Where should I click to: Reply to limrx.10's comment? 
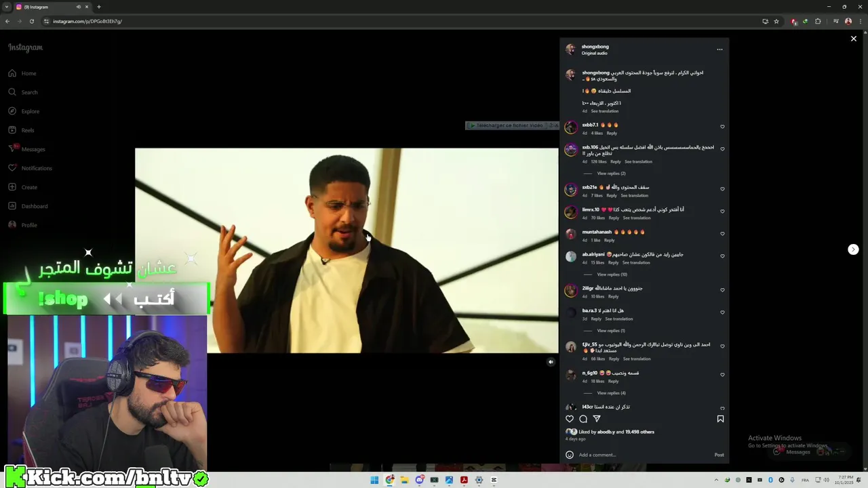(x=614, y=218)
